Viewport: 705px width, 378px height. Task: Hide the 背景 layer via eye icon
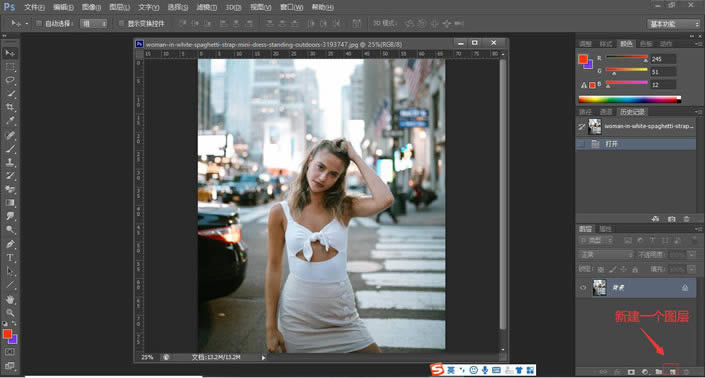pyautogui.click(x=583, y=288)
